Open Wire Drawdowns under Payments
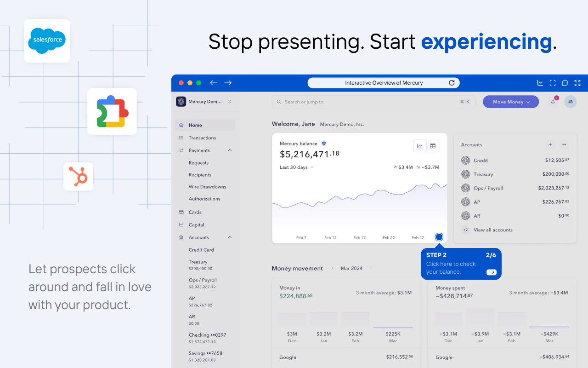The image size is (588, 368). [x=207, y=187]
